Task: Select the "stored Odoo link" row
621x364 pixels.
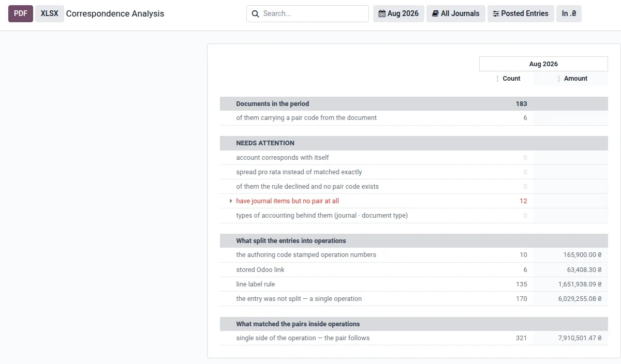Action: (x=414, y=270)
